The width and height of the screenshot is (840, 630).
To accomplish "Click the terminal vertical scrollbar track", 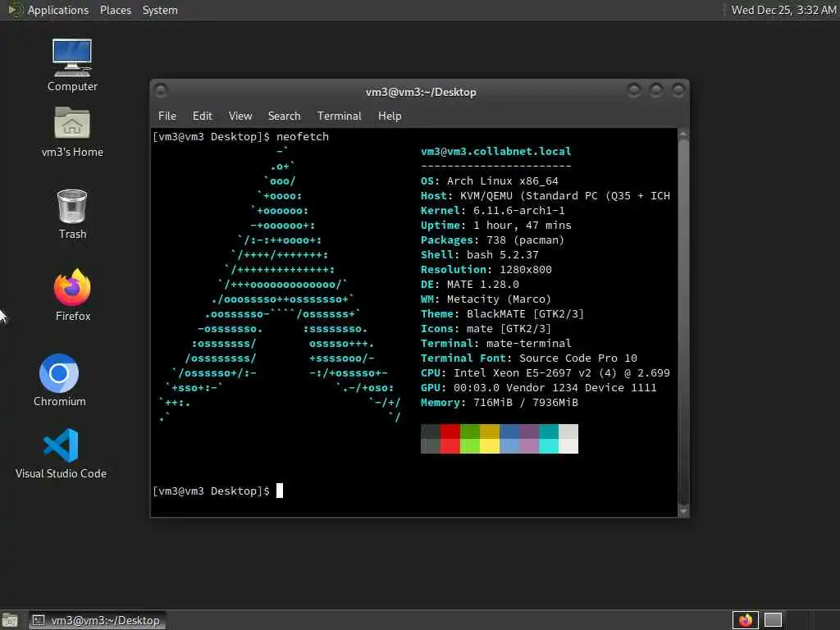I will click(x=683, y=322).
